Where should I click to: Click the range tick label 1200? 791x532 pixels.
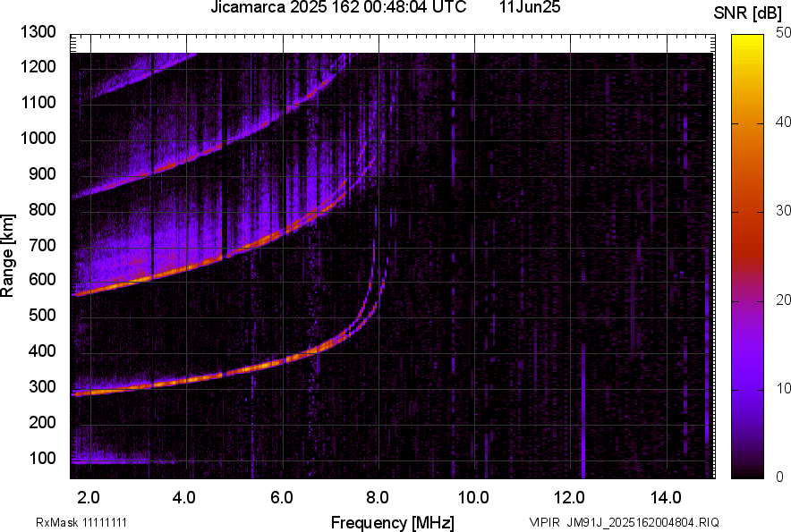tap(38, 66)
